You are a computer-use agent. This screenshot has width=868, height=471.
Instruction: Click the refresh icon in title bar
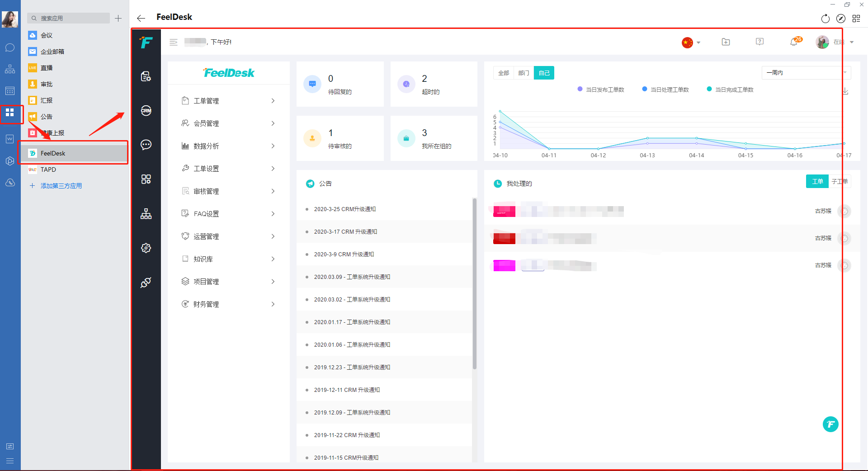(x=826, y=19)
